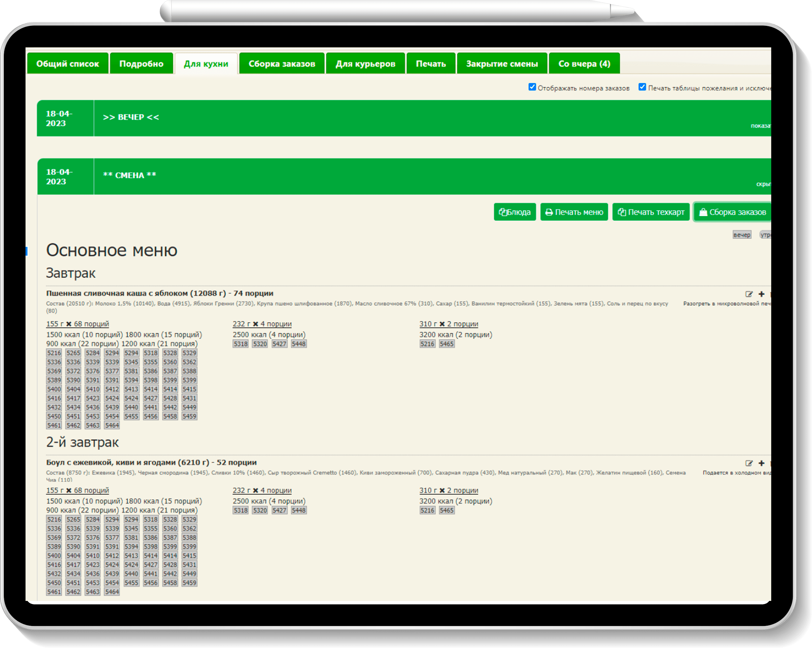Click 232 г × 4 порции link under 2-й завтрак

point(262,490)
